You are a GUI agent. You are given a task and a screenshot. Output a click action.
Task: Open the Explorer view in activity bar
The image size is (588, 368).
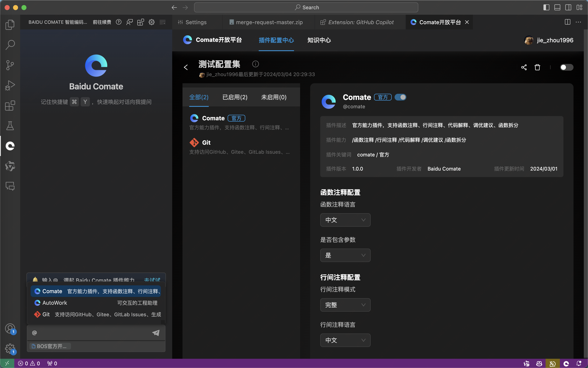[x=10, y=25]
